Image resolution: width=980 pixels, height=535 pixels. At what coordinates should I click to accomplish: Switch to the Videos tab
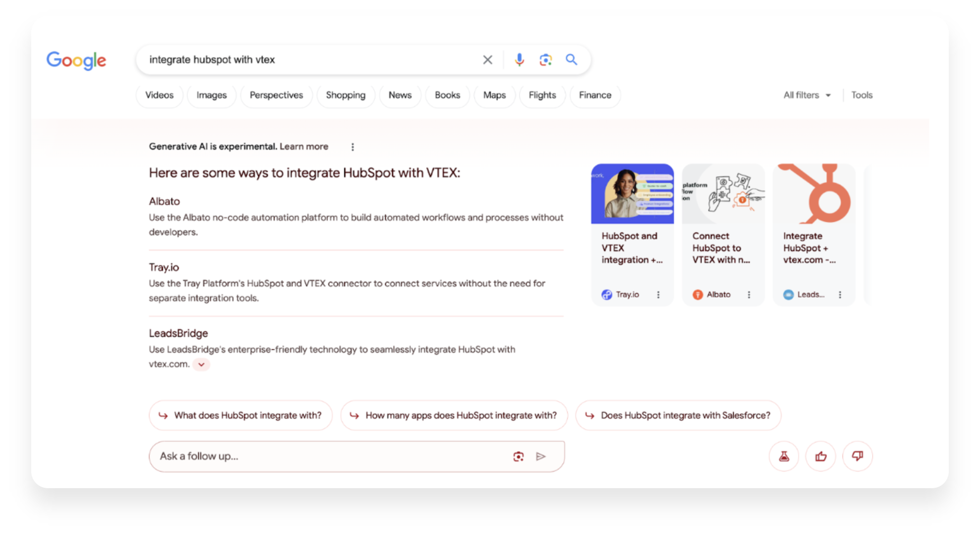[x=159, y=95]
